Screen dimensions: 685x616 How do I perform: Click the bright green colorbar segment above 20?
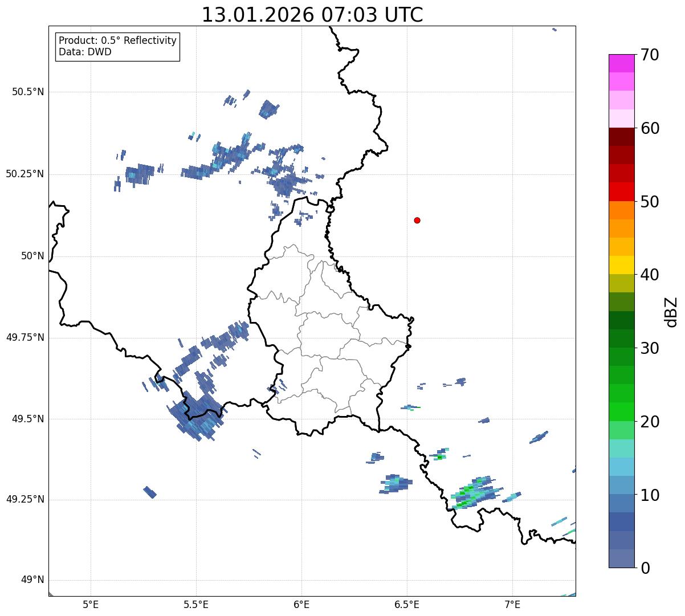point(621,412)
